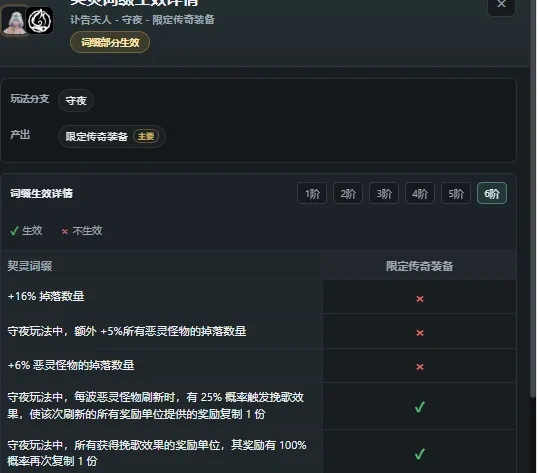The height and width of the screenshot is (473, 539).
Task: Click the black swirl emblem icon
Action: click(40, 21)
